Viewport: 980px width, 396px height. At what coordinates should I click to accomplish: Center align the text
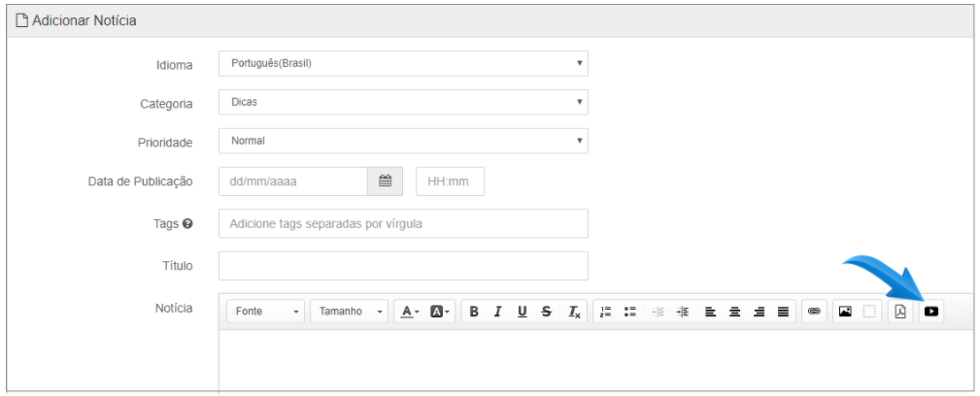pos(734,311)
